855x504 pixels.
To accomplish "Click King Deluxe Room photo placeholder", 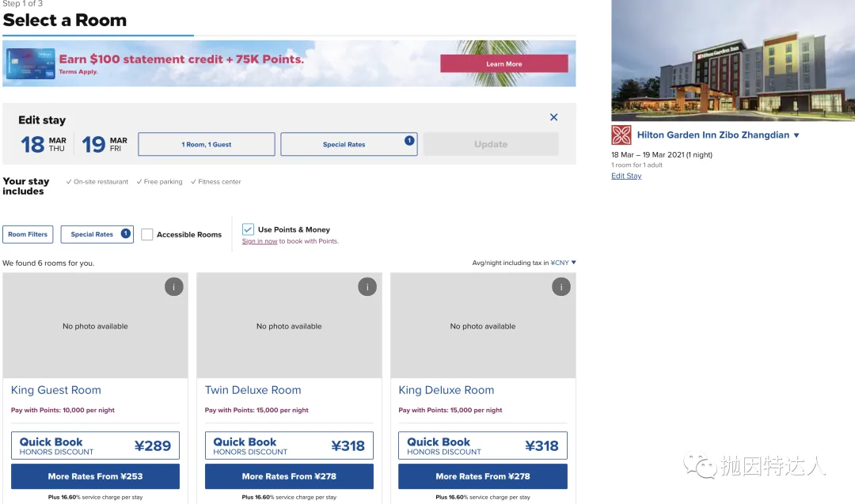I will pyautogui.click(x=483, y=326).
